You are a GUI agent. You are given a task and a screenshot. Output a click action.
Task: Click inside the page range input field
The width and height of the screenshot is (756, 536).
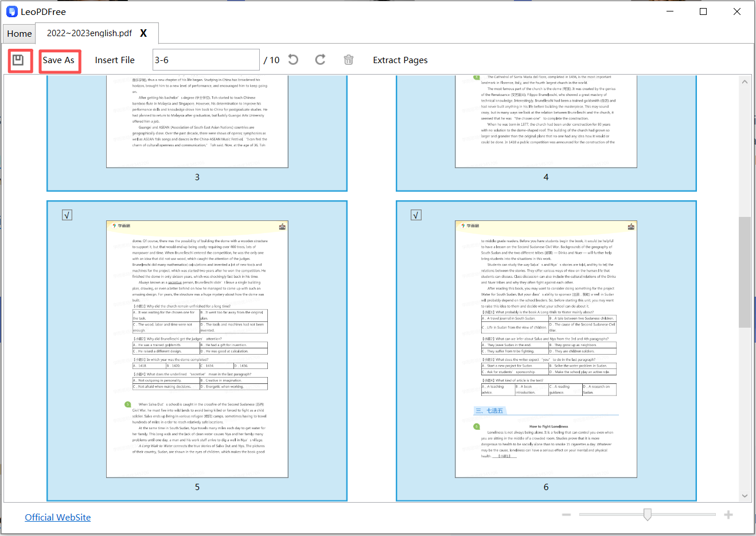point(206,59)
